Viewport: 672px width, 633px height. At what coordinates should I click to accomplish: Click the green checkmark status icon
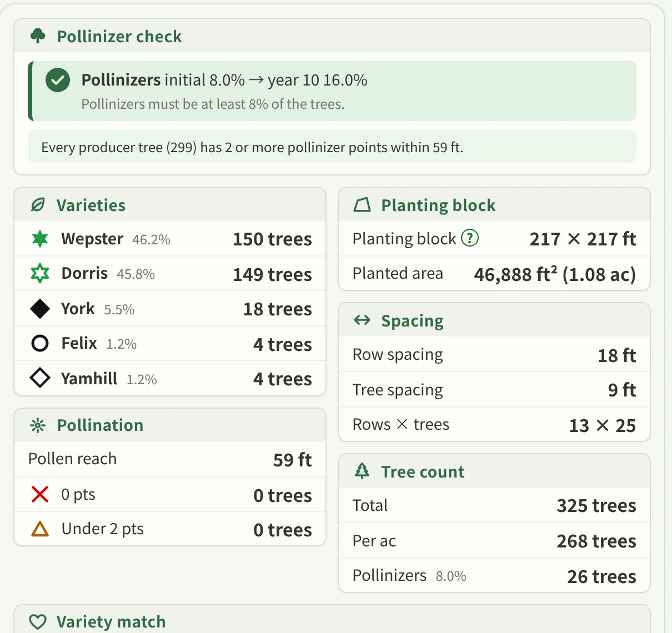coord(58,80)
